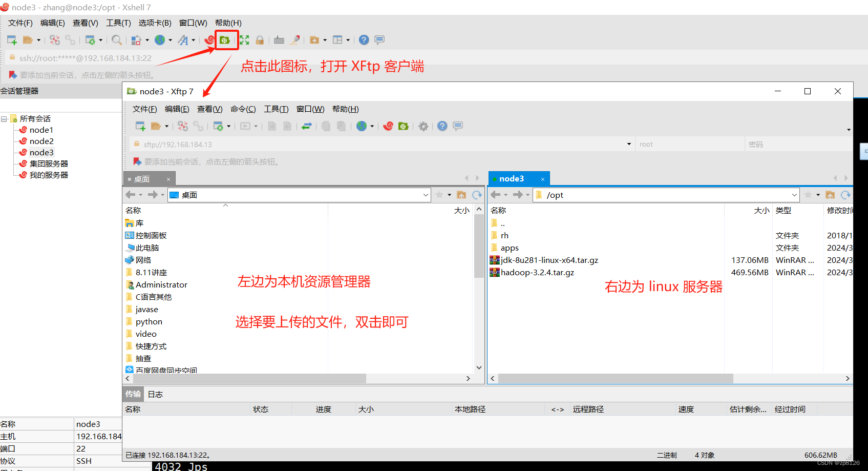Open Xftp sftp address bar dropdown arrow
Viewport: 868px width, 471px height.
[629, 144]
